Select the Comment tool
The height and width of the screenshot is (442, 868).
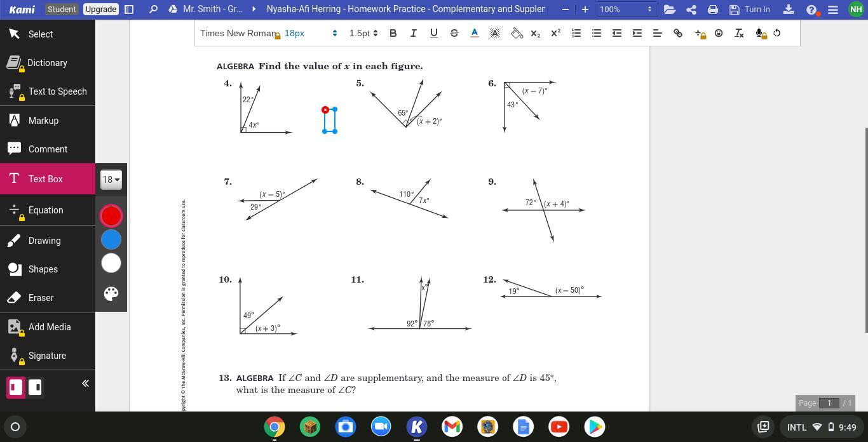48,149
